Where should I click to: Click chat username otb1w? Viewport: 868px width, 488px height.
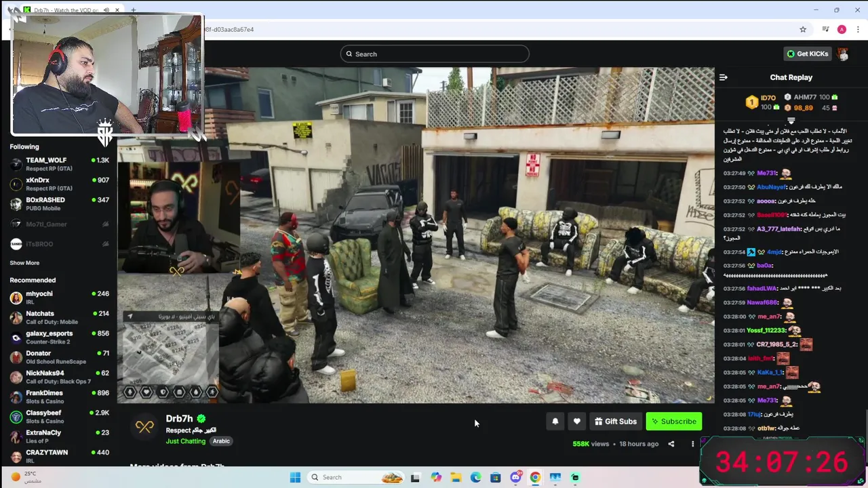pos(766,428)
